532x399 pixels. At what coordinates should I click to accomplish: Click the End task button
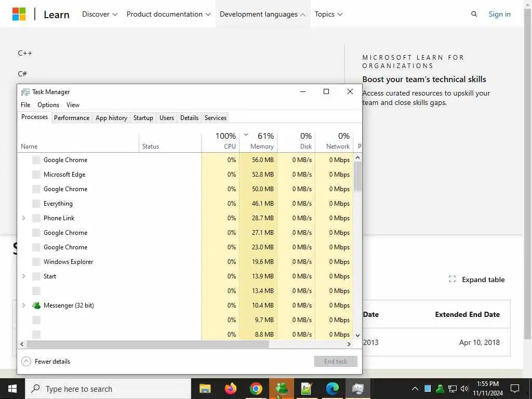[336, 362]
